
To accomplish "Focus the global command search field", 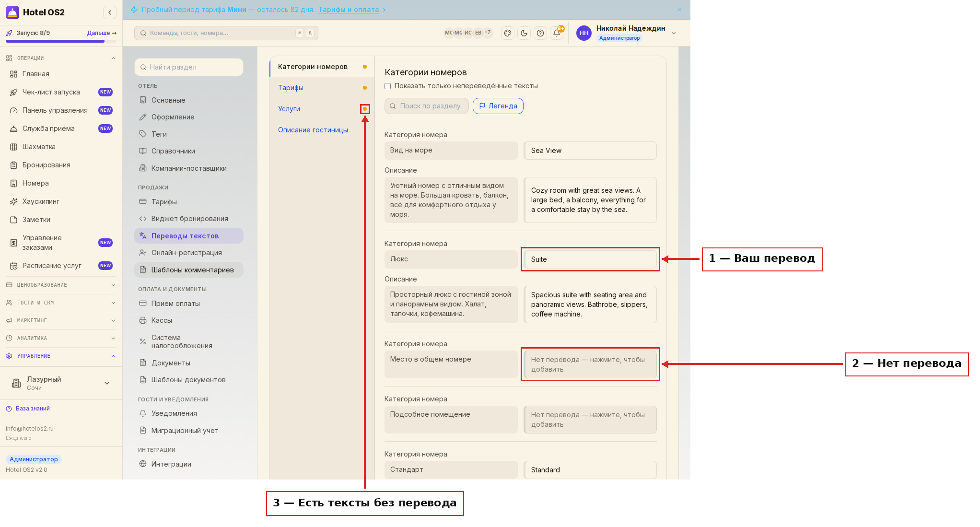I will 226,33.
